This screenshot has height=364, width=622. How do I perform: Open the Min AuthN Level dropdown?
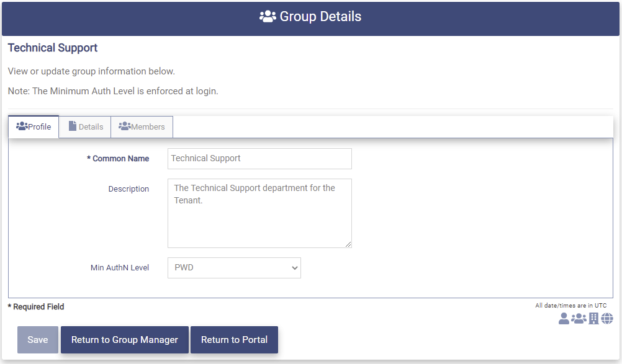234,268
